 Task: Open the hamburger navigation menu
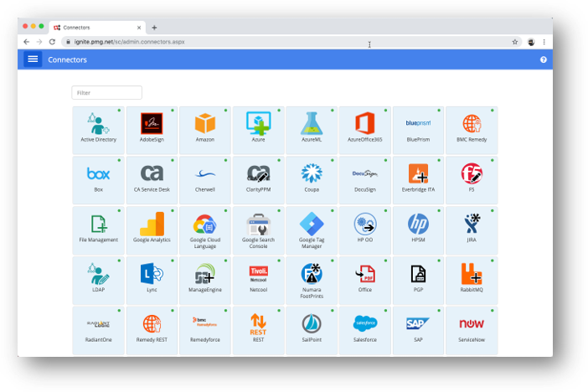click(33, 59)
